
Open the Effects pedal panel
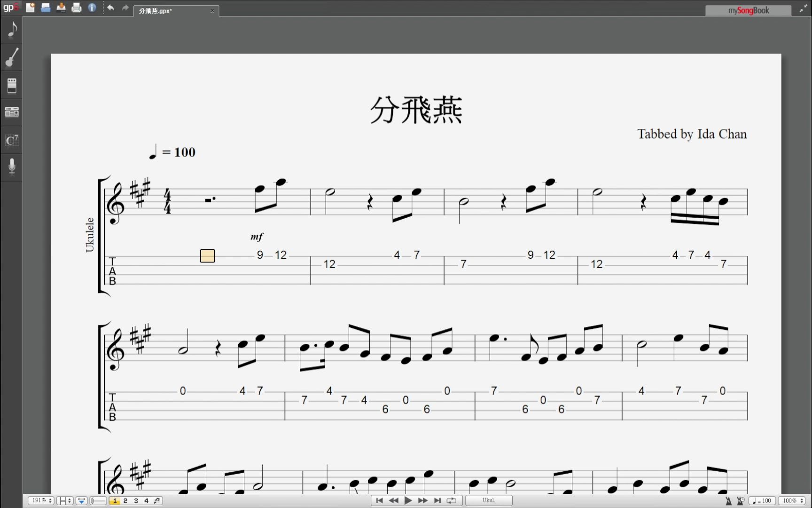point(12,85)
